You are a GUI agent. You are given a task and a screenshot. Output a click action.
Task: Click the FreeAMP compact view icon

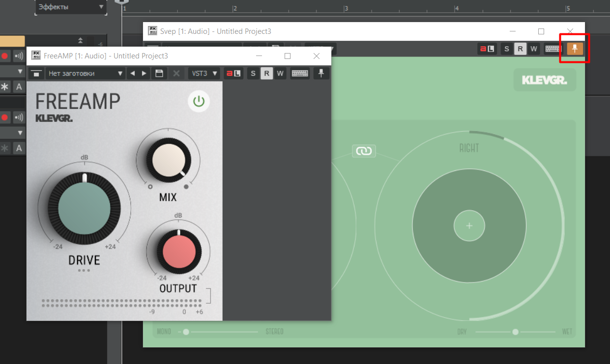[36, 74]
